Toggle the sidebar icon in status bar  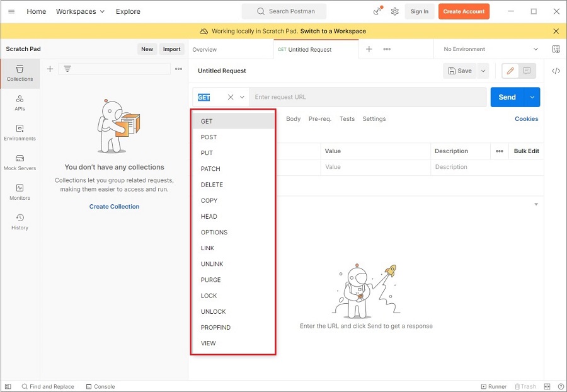[8, 386]
